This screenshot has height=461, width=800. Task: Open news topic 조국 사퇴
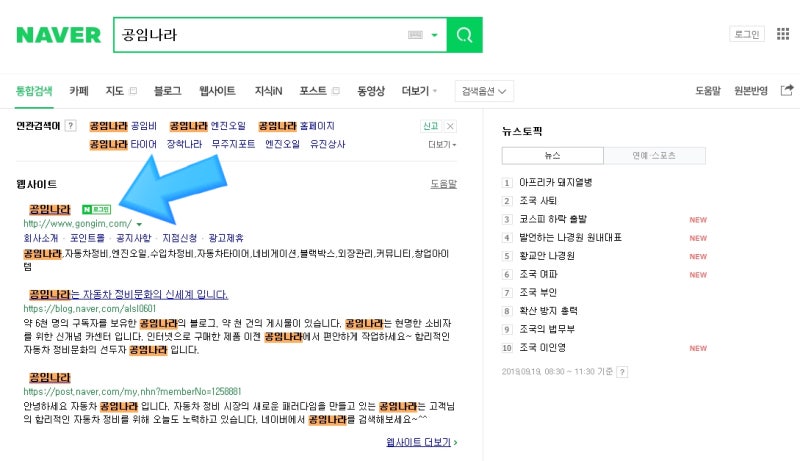click(x=538, y=201)
